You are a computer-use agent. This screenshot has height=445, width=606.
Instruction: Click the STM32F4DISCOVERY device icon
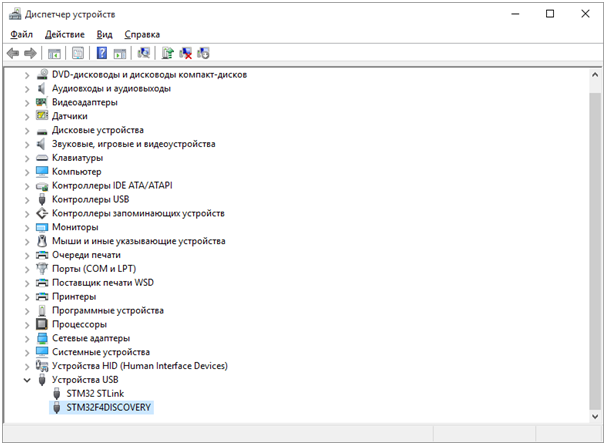tap(56, 407)
